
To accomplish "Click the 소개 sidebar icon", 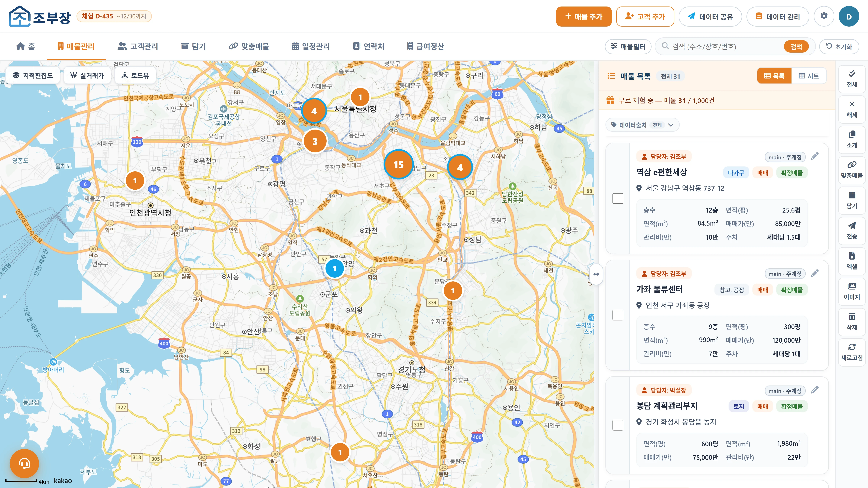I will (852, 139).
